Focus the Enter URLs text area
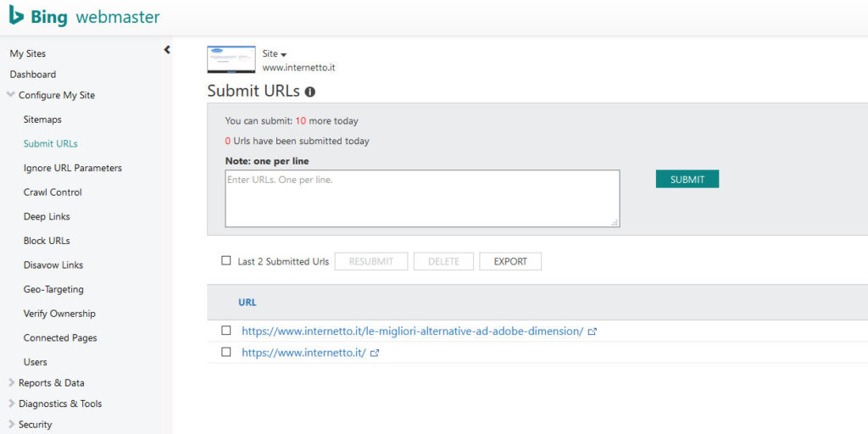Screen dimensions: 868x434 coord(422,198)
